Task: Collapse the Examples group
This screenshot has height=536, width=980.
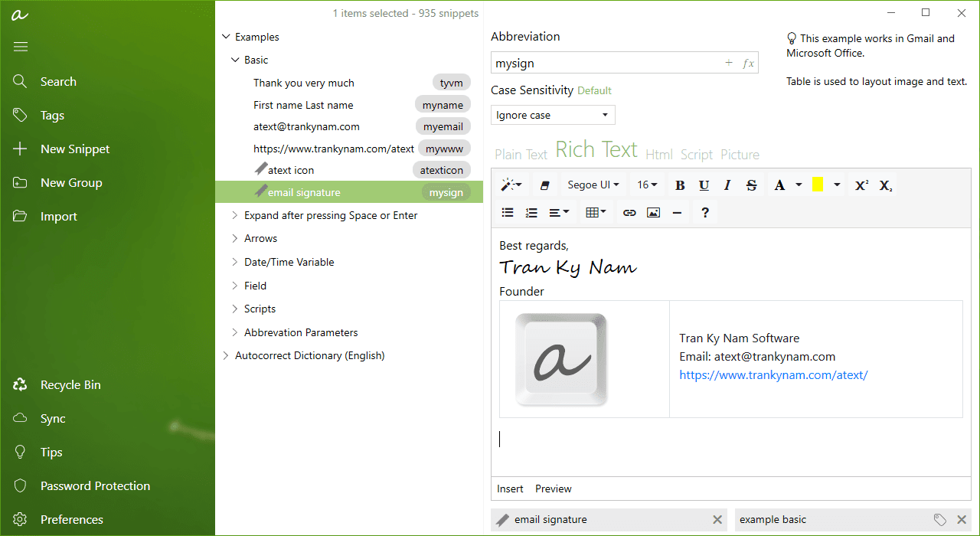Action: (226, 37)
